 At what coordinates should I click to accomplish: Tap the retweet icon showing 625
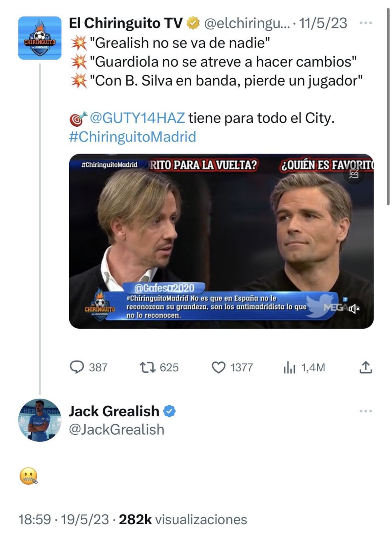(x=148, y=367)
